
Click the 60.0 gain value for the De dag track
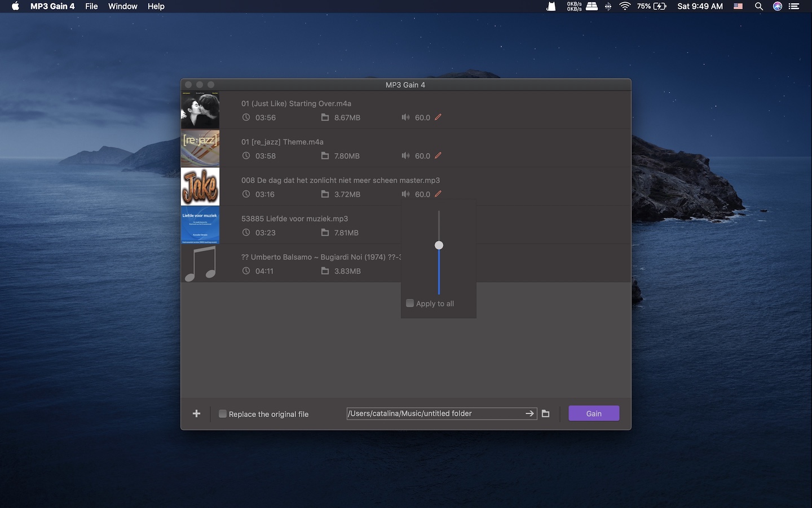(x=422, y=194)
